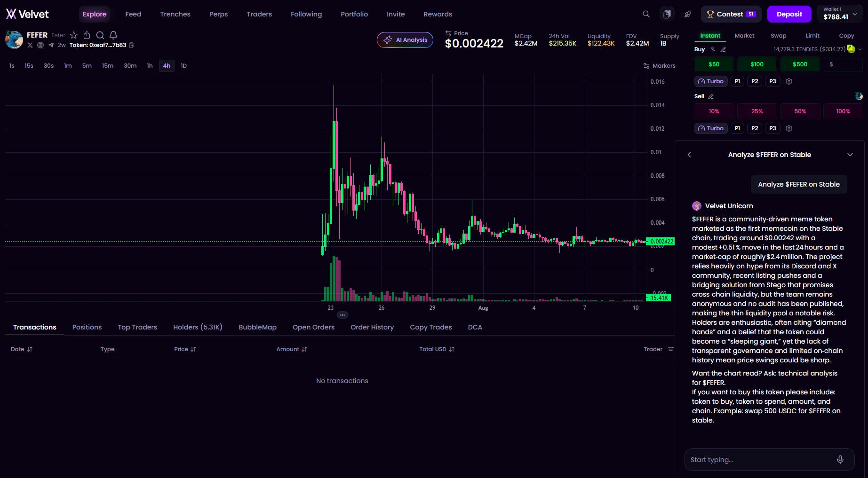Select the 4h chart timeframe
868x478 pixels.
click(x=167, y=66)
